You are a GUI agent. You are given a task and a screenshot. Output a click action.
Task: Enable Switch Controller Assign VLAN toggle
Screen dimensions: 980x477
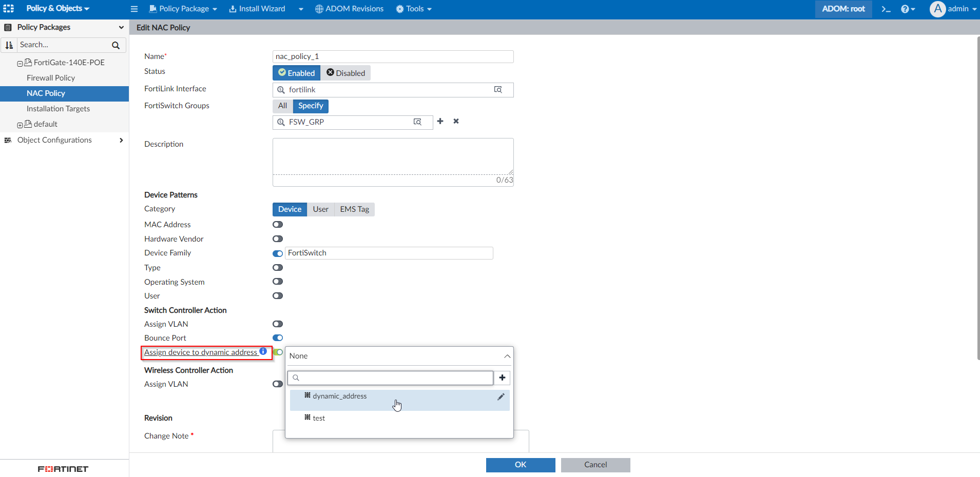[x=278, y=324]
